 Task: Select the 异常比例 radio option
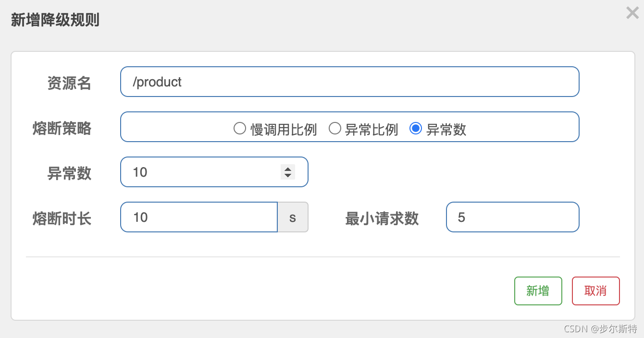click(334, 129)
